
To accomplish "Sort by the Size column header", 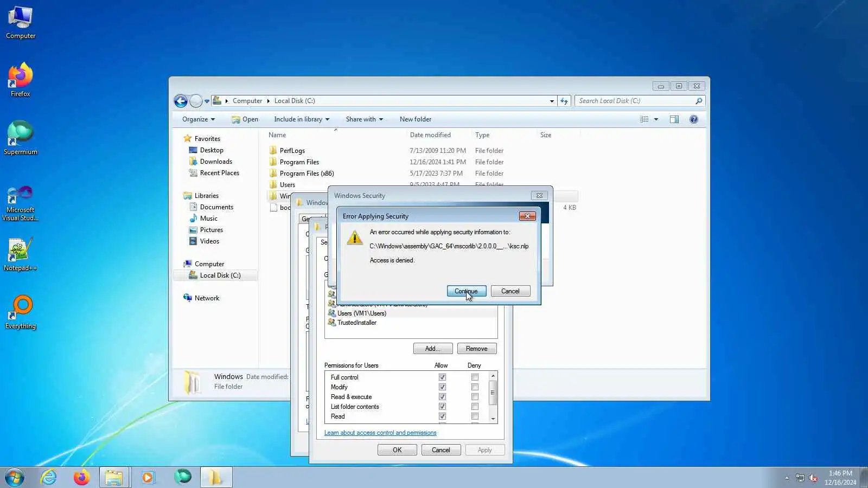I will tap(558, 135).
